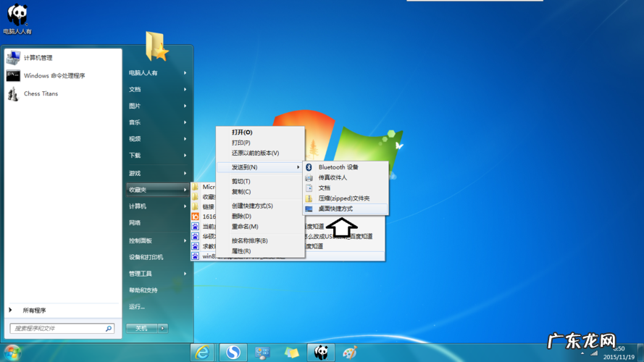Click 属性(R) in the context menu
Image resolution: width=644 pixels, height=362 pixels.
(x=241, y=251)
